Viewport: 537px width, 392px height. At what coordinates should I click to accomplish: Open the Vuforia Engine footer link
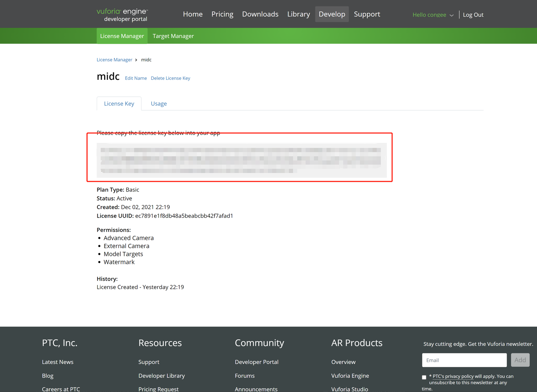(x=350, y=376)
